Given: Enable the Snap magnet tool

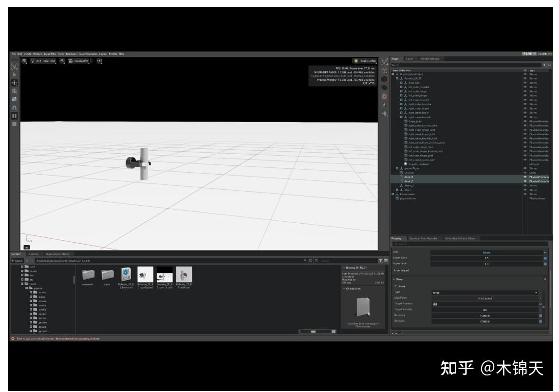Looking at the screenshot, I should pyautogui.click(x=14, y=107).
